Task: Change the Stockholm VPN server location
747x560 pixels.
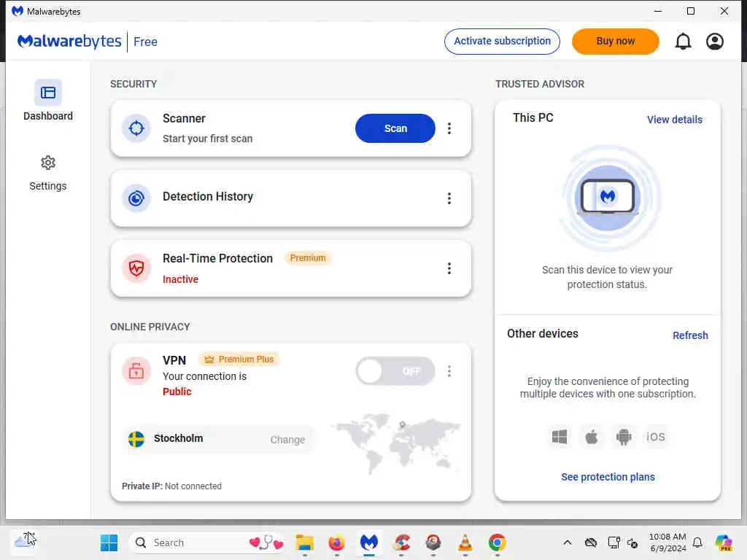Action: (x=287, y=440)
